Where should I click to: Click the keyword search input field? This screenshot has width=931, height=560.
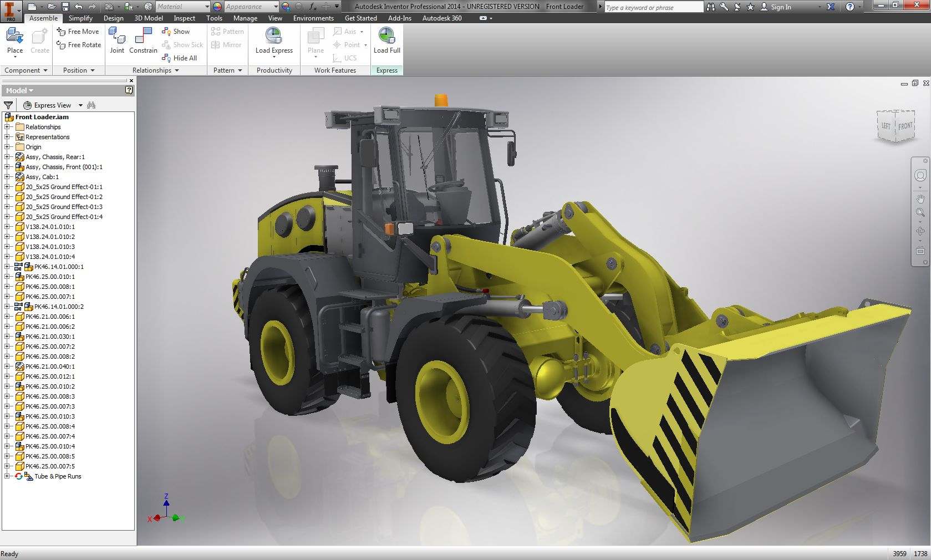[653, 7]
